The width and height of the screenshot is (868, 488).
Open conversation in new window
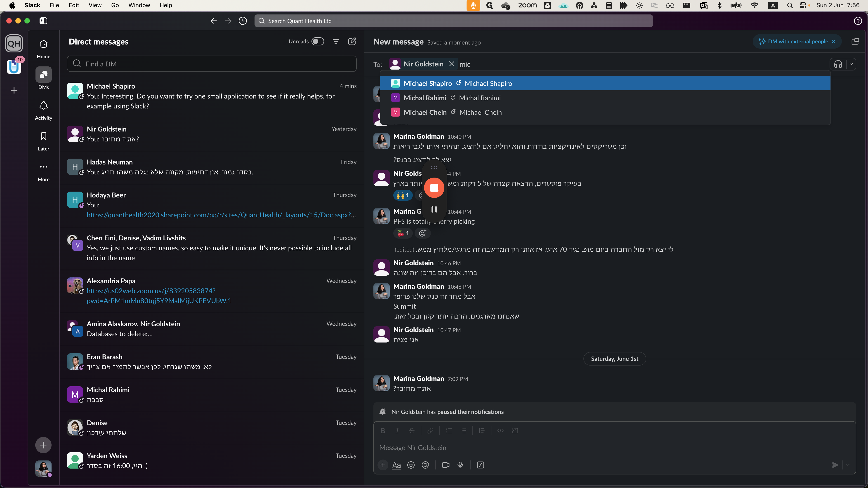coord(855,41)
